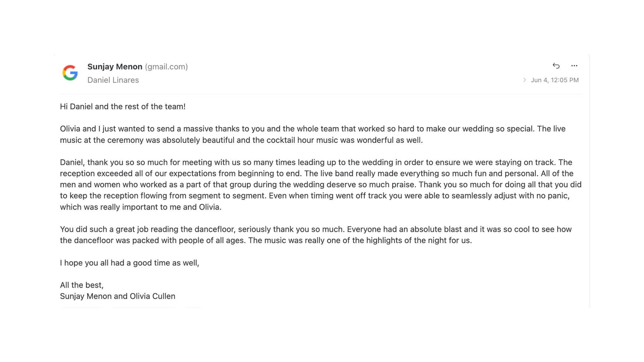Viewport: 644px width, 362px height.
Task: Select the reply arrow icon
Action: click(x=556, y=66)
